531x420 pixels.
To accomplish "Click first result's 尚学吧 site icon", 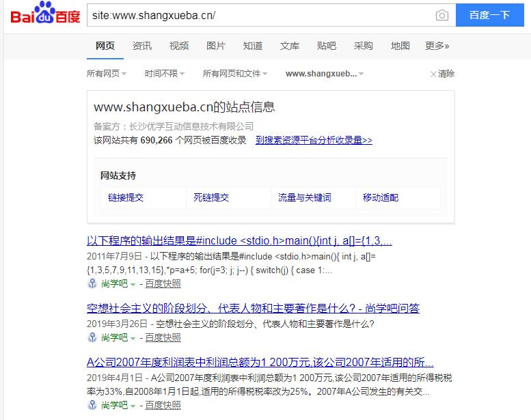I will pos(92,283).
